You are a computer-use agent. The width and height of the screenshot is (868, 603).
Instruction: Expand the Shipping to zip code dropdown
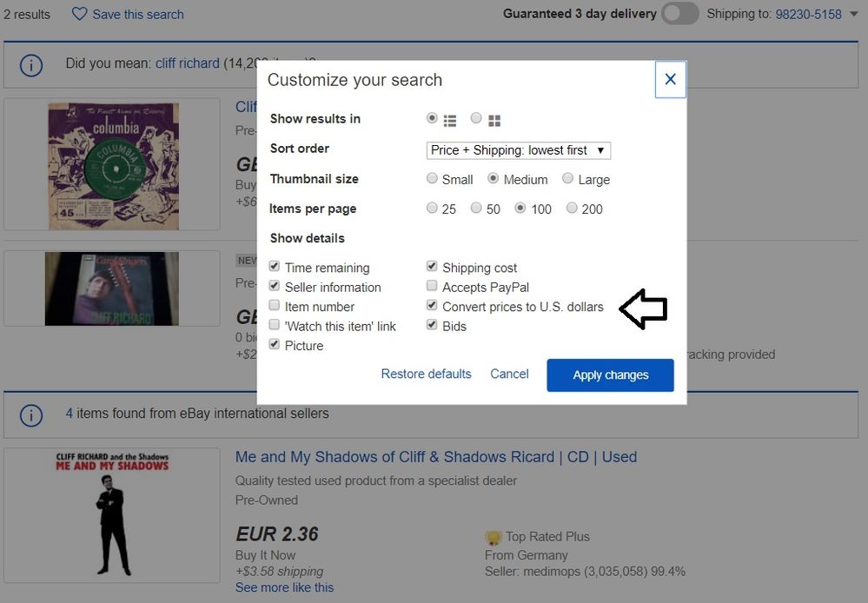point(854,14)
